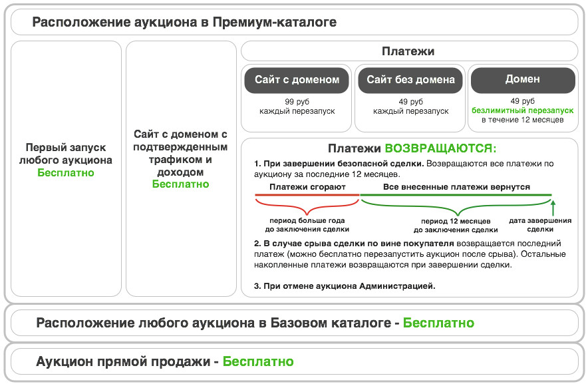Viewport: 588px width, 386px height.
Task: Click the green 'ВОЗВРАЩАЮТСЯ:' heading
Action: tap(440, 148)
